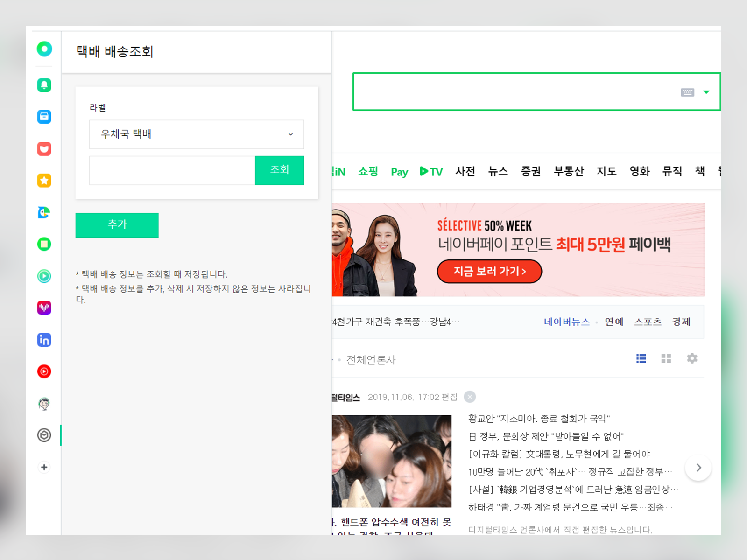Open the 뉴스 news menu item
Viewport: 747px width, 560px height.
tap(498, 171)
